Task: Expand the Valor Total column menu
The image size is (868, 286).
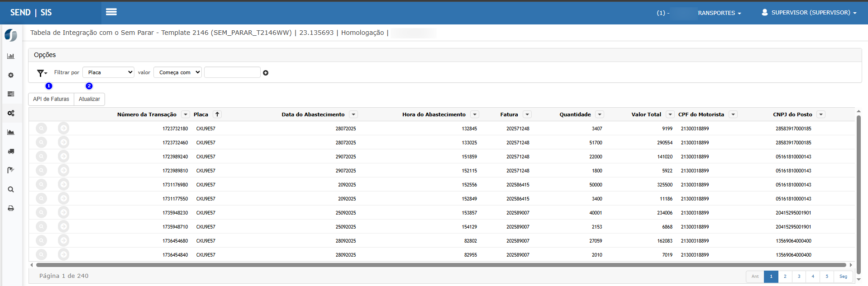Action: [x=670, y=114]
